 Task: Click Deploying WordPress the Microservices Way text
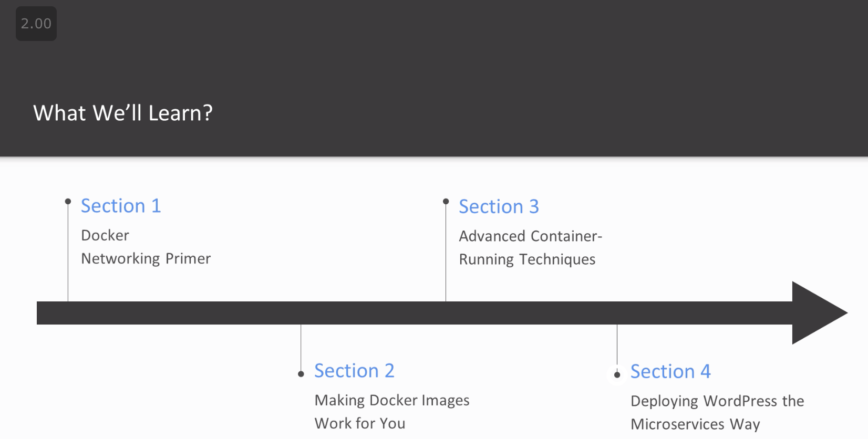(x=717, y=413)
